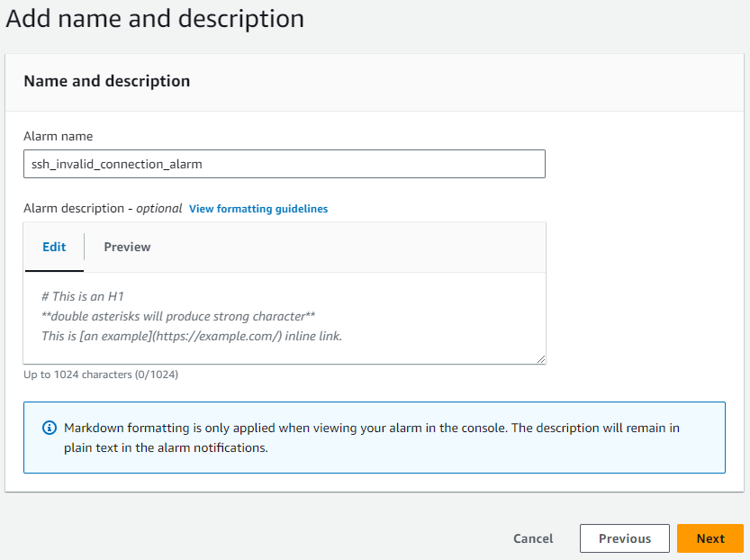Image resolution: width=750 pixels, height=560 pixels.
Task: Click the Alarm name input field
Action: (x=285, y=164)
